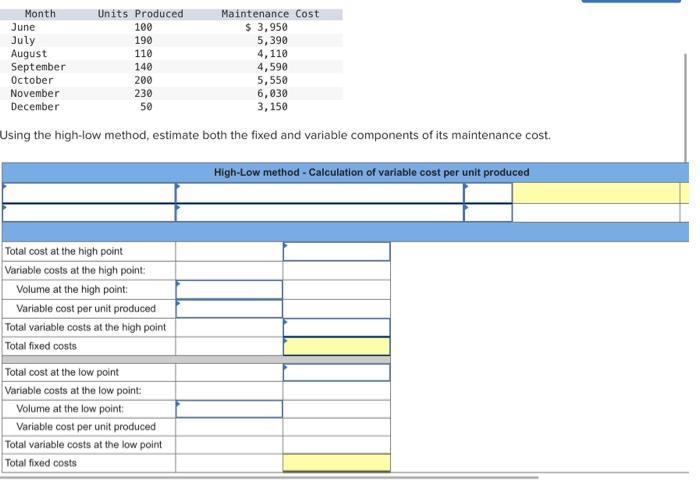Click October units produced value 200
This screenshot has width=700, height=485.
(143, 80)
